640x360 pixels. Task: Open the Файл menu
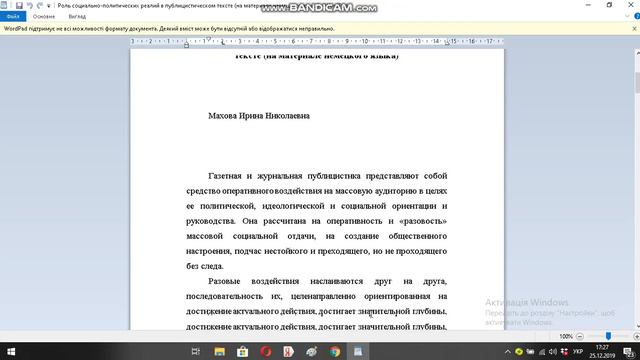[13, 17]
